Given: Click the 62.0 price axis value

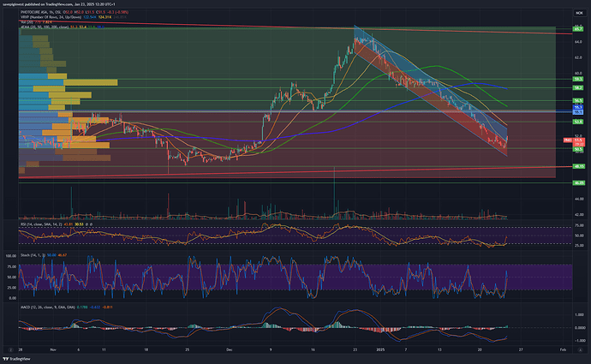Looking at the screenshot, I should [x=578, y=57].
